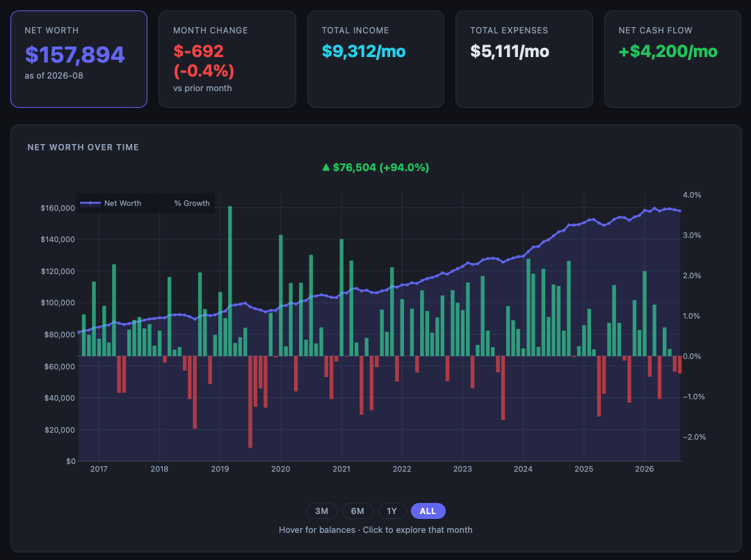This screenshot has width=751, height=560.
Task: Click the 2020 x-axis label
Action: tap(281, 469)
